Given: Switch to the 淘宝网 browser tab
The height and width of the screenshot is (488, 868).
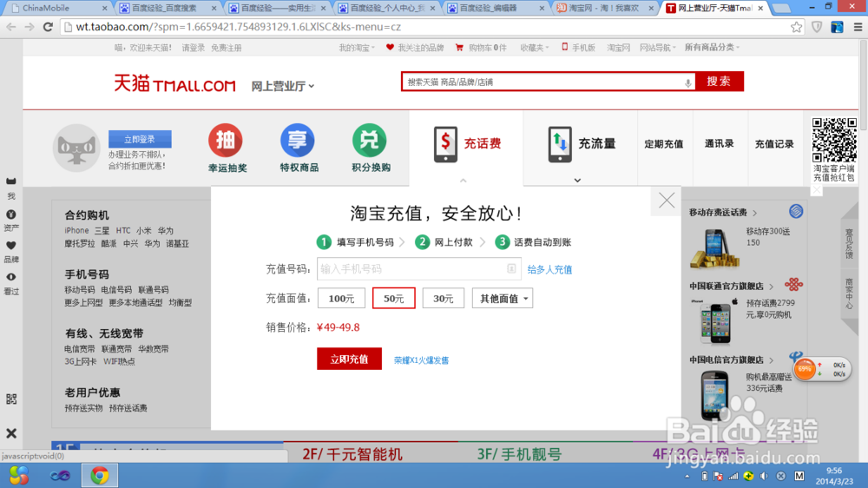Looking at the screenshot, I should [x=605, y=8].
